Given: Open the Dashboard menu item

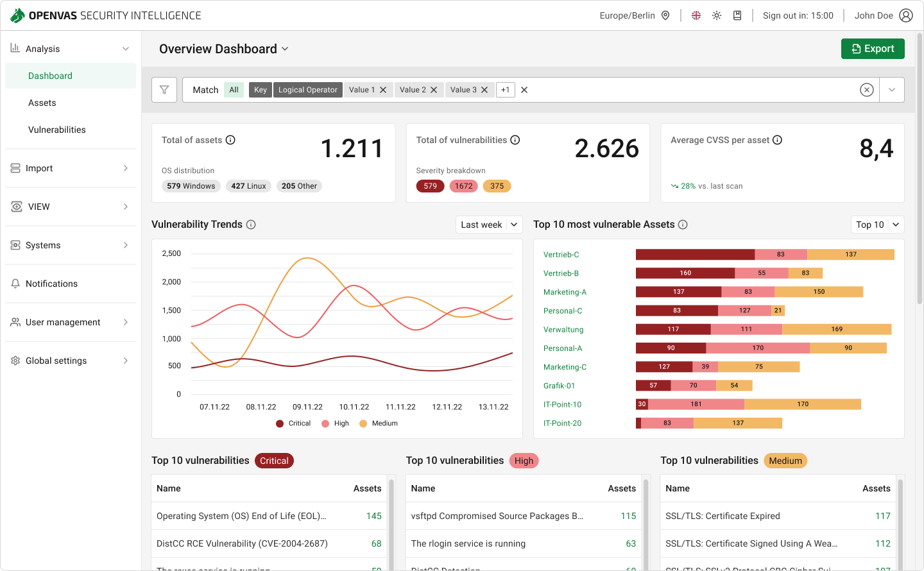Looking at the screenshot, I should pos(71,76).
